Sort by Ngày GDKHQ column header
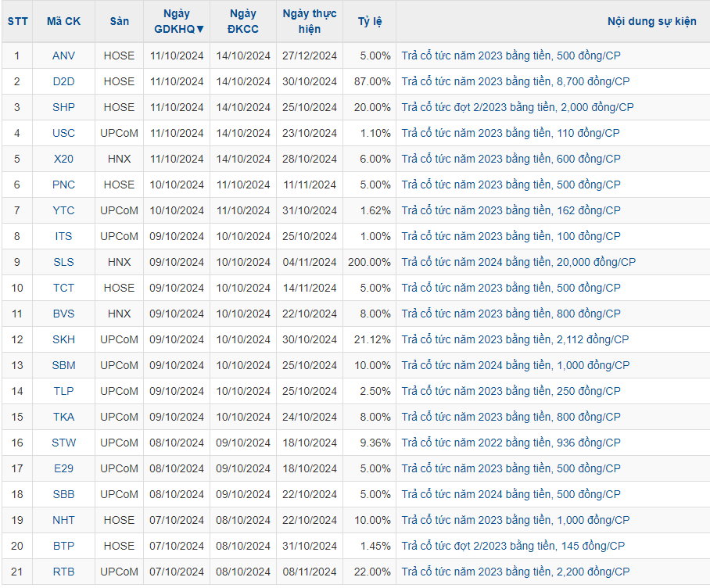This screenshot has height=588, width=710. [x=177, y=22]
